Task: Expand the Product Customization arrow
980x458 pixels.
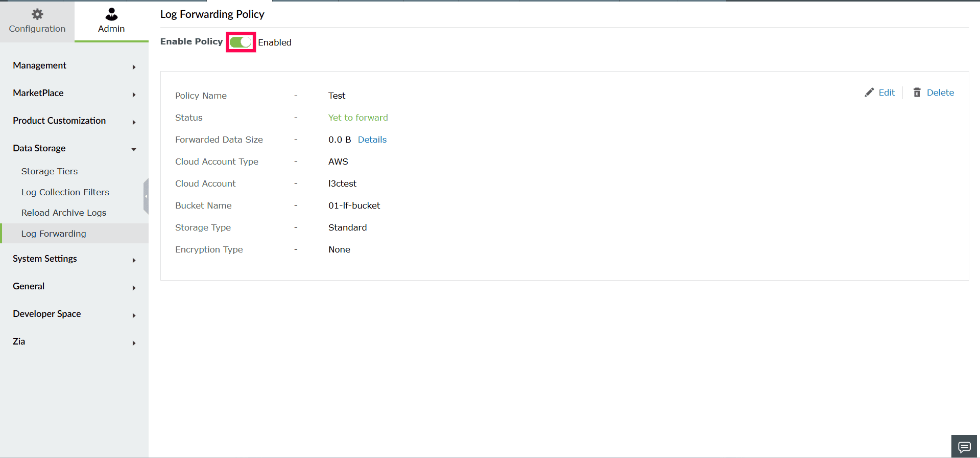Action: click(134, 122)
